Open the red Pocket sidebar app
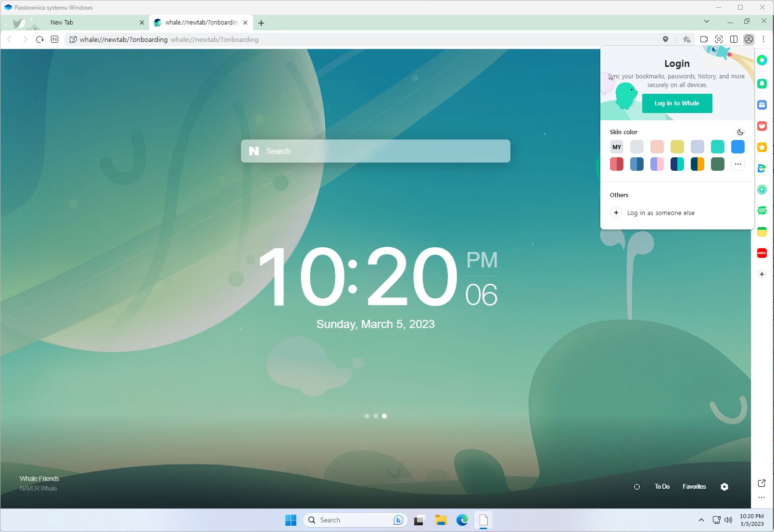 (x=762, y=126)
